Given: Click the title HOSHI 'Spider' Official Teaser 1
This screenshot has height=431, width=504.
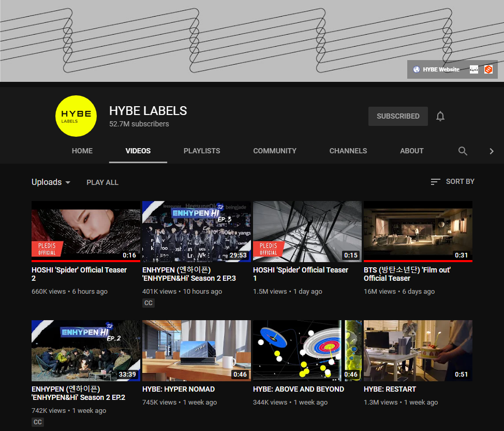Looking at the screenshot, I should click(301, 274).
